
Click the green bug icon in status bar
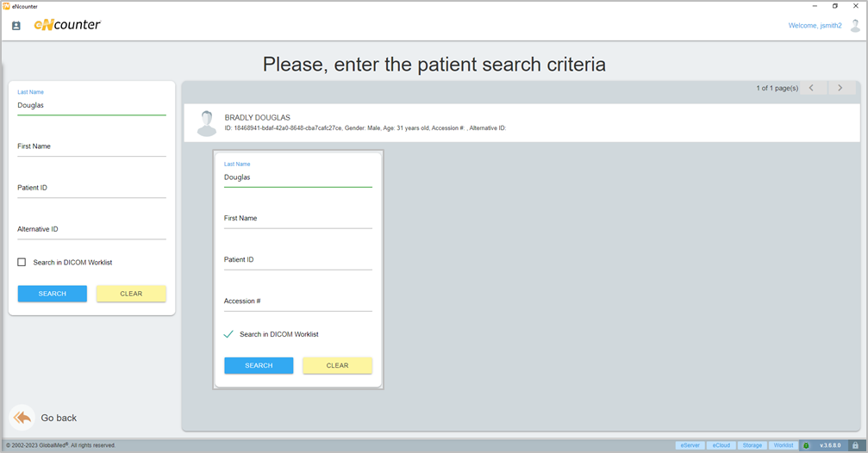click(806, 445)
